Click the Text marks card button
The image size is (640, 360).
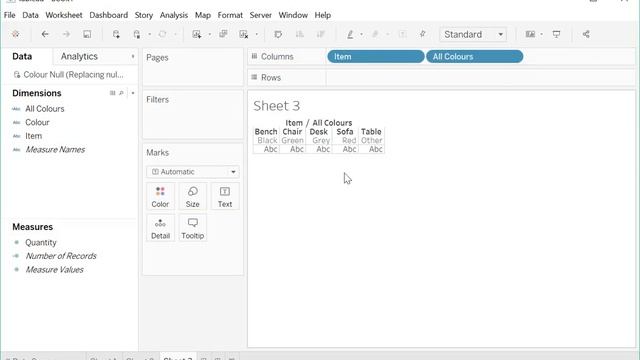225,197
